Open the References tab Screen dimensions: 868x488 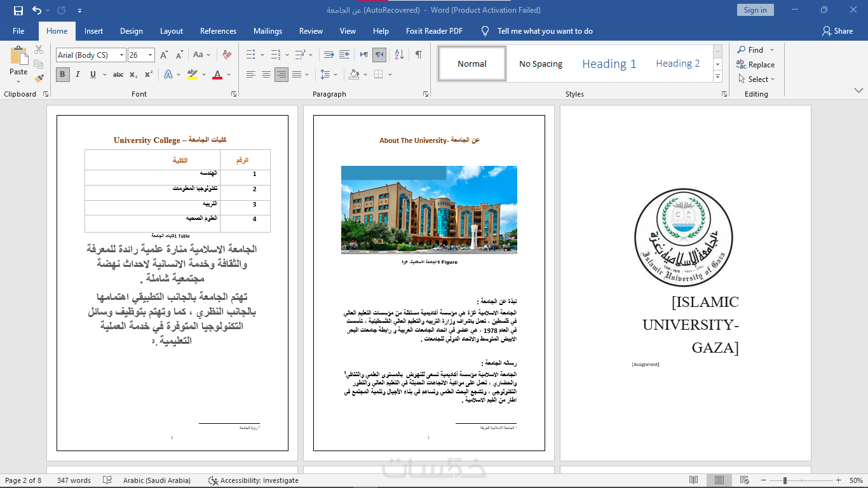click(x=218, y=31)
